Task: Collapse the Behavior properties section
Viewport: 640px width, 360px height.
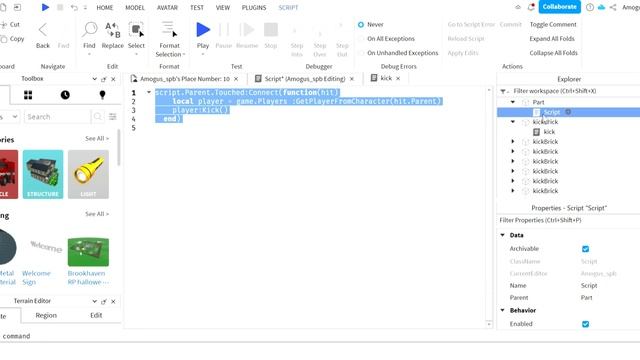Action: click(x=502, y=310)
